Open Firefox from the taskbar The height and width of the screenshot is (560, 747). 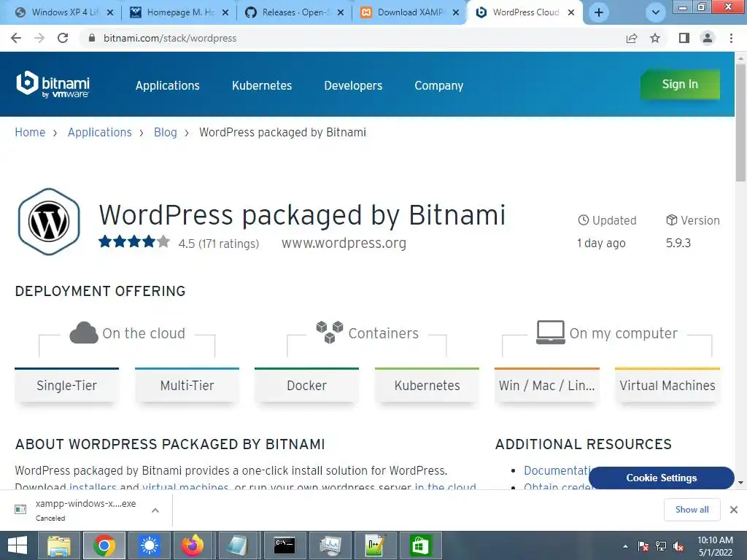click(193, 545)
